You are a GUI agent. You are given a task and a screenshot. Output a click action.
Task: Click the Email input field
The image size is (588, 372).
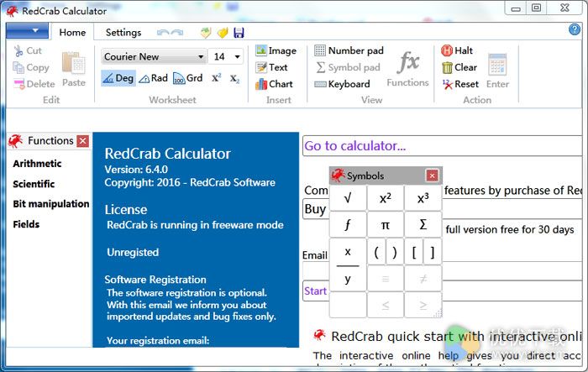(x=443, y=270)
